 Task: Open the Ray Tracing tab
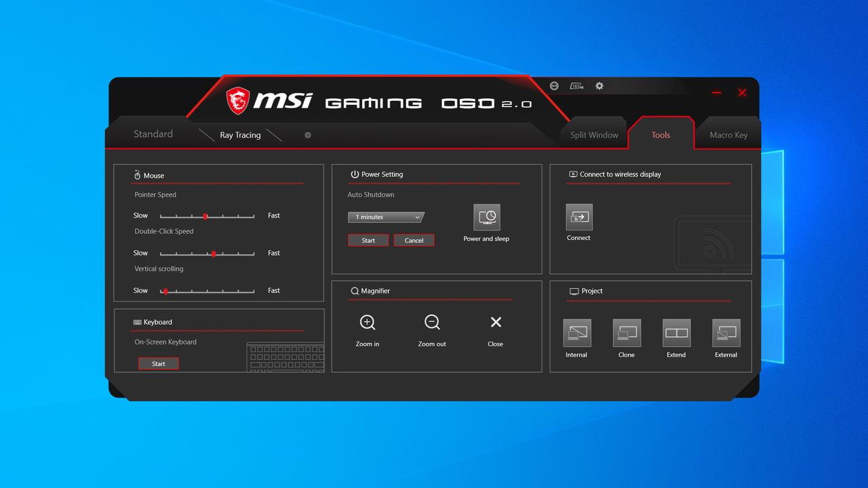(x=241, y=135)
